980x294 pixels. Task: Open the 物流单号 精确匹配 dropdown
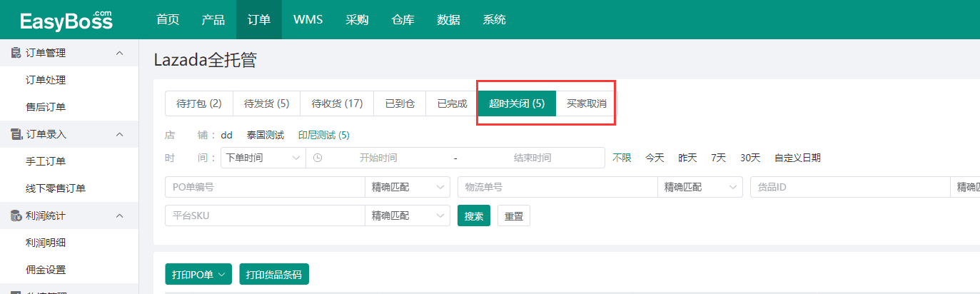pos(699,187)
